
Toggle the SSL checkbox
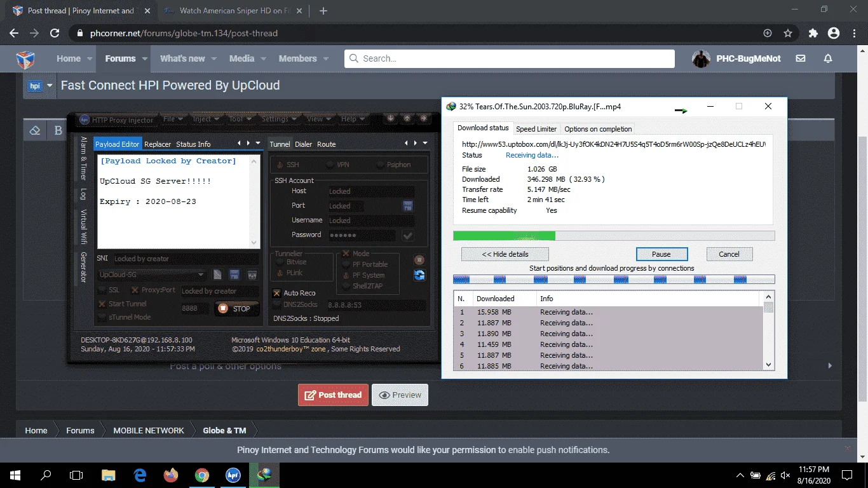[x=102, y=290]
